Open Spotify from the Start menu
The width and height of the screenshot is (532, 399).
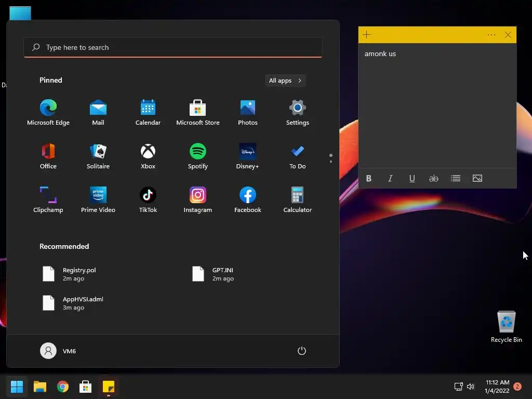198,156
